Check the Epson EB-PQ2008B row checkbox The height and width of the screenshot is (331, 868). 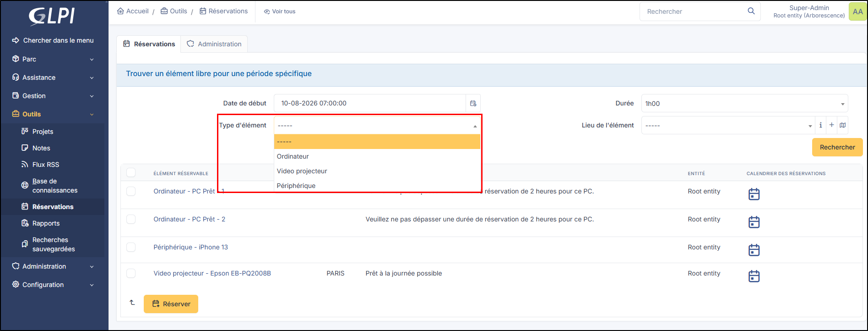pyautogui.click(x=131, y=273)
